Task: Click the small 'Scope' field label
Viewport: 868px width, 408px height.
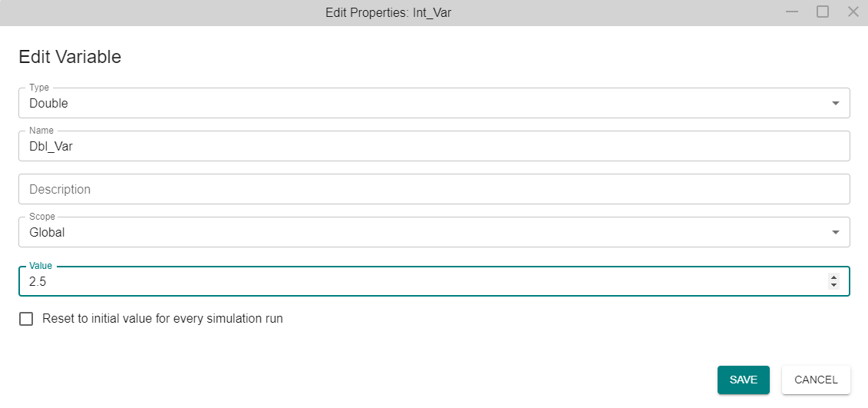Action: pyautogui.click(x=42, y=217)
